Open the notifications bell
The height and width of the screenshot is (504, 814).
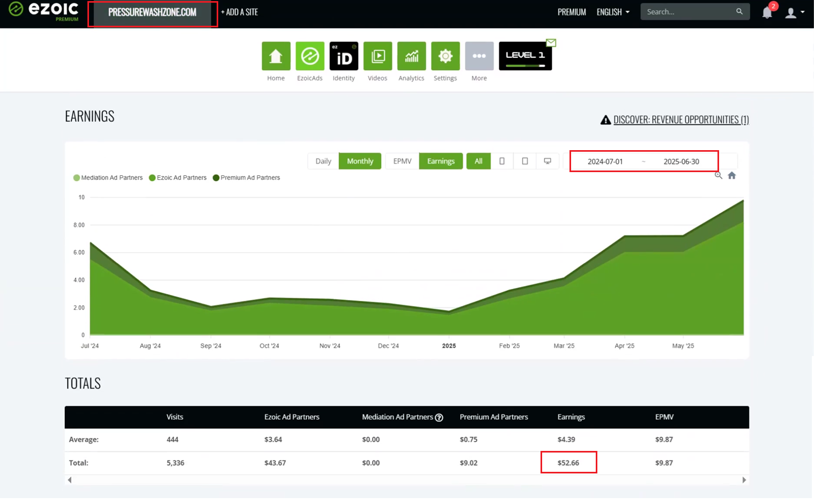767,12
